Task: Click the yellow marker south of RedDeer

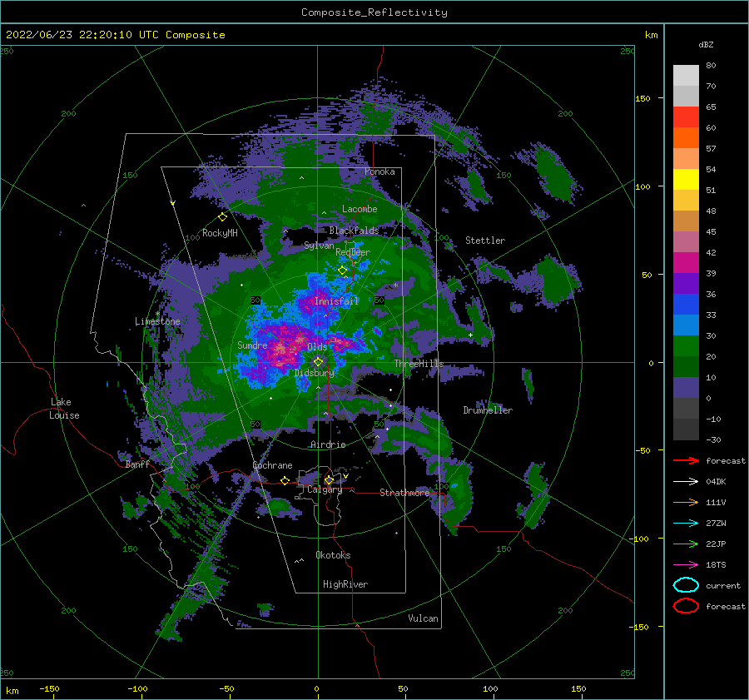Action: (x=342, y=271)
